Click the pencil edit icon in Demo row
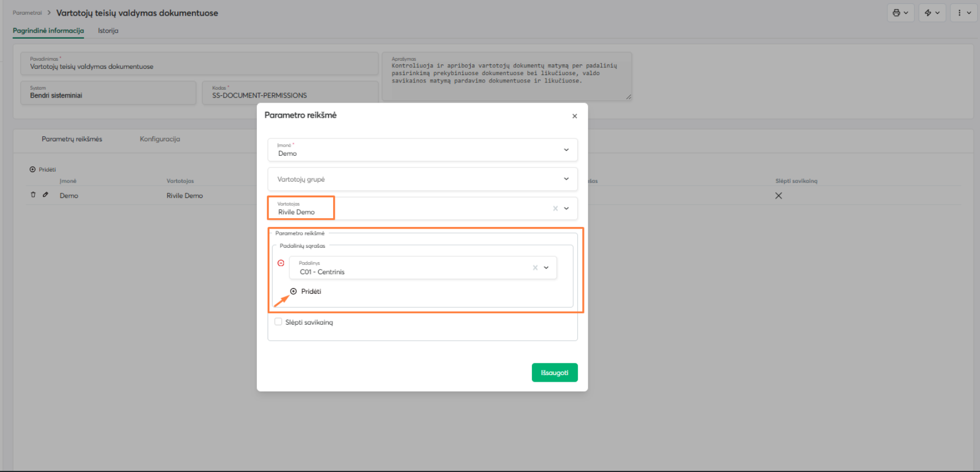The width and height of the screenshot is (980, 472). [x=45, y=195]
